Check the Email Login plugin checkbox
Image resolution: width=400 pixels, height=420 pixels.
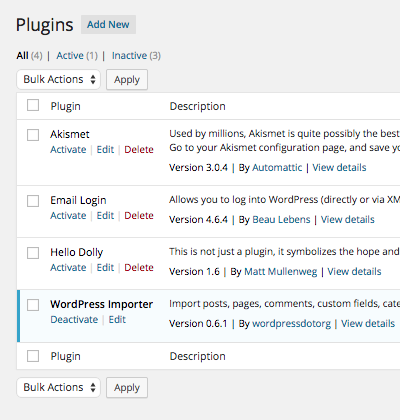(x=33, y=201)
